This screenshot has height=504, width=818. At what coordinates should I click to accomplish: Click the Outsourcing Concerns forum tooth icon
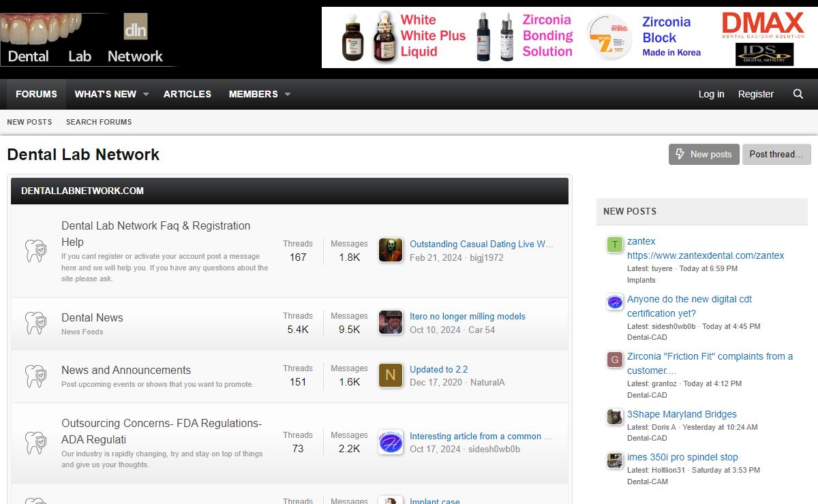click(x=35, y=443)
